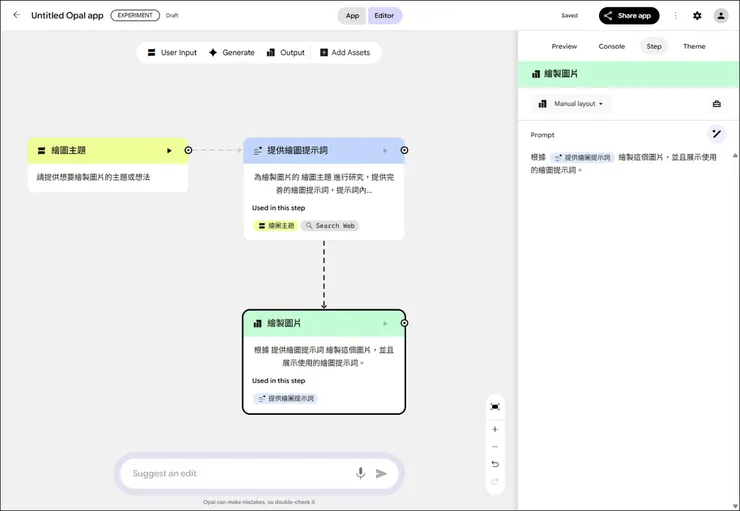
Task: Click the output port of the 提供繪圖提示詞 node
Action: (404, 150)
